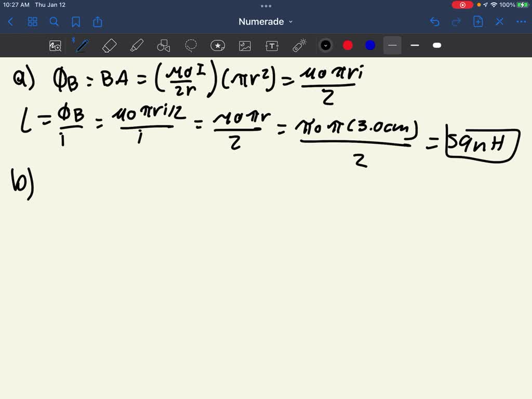Screen dimensions: 532x399
Task: Redo the undone stroke
Action: coord(456,22)
